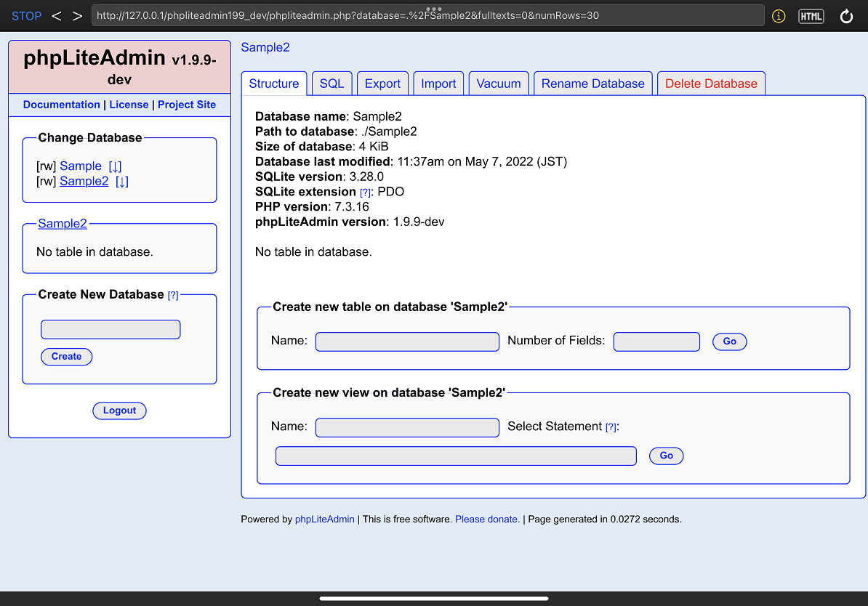Click the HTML source icon

click(811, 16)
